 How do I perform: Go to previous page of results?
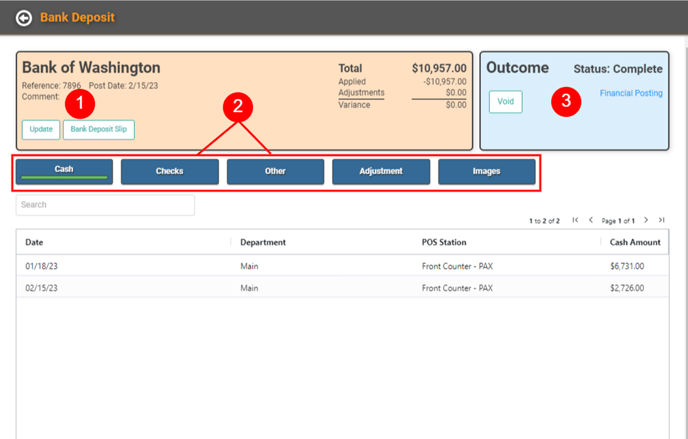591,220
